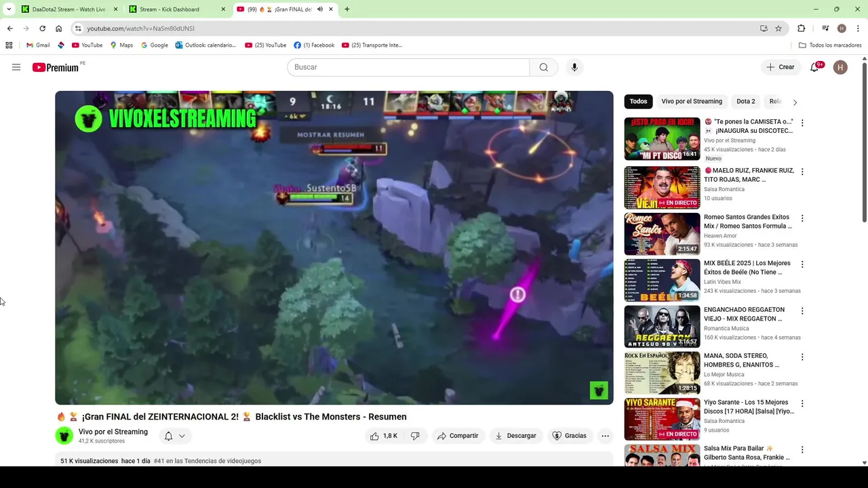Image resolution: width=868 pixels, height=488 pixels.
Task: Open the Chrome apps grid shortcut
Action: [9, 45]
